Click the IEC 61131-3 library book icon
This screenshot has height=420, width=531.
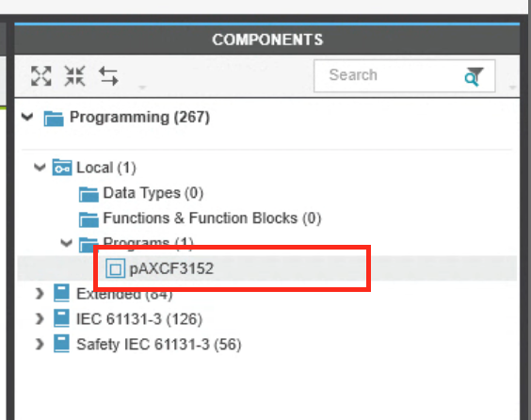point(61,318)
